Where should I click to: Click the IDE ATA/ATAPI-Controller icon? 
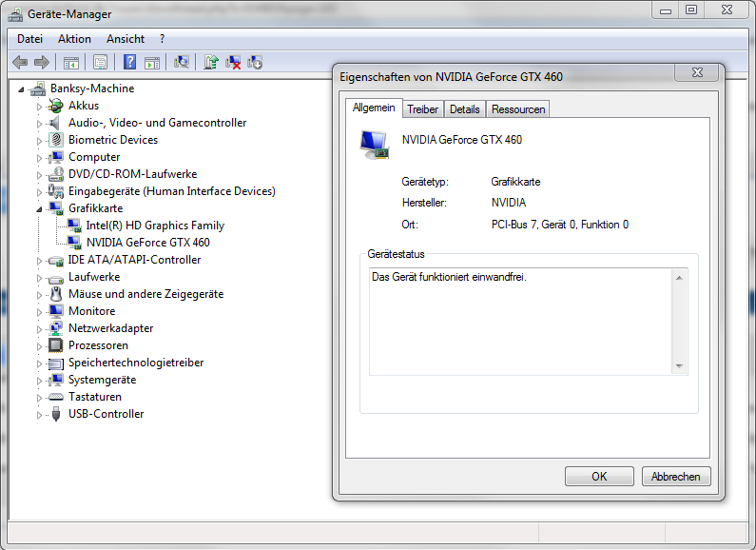[56, 261]
